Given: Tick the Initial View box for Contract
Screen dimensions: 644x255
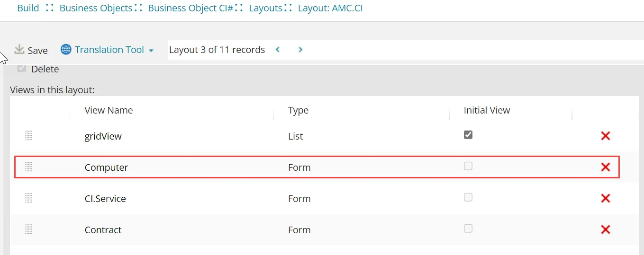Looking at the screenshot, I should pos(468,229).
